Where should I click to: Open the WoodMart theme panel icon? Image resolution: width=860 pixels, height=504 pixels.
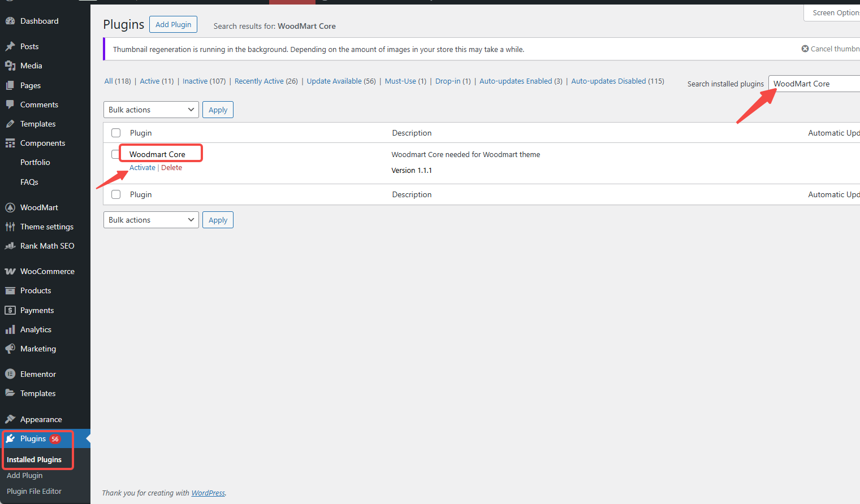coord(11,207)
